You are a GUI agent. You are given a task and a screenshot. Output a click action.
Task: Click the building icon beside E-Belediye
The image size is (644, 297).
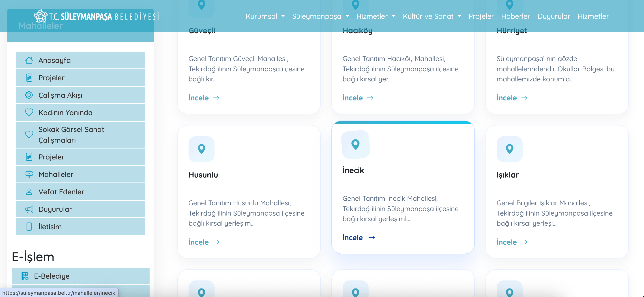tap(25, 276)
